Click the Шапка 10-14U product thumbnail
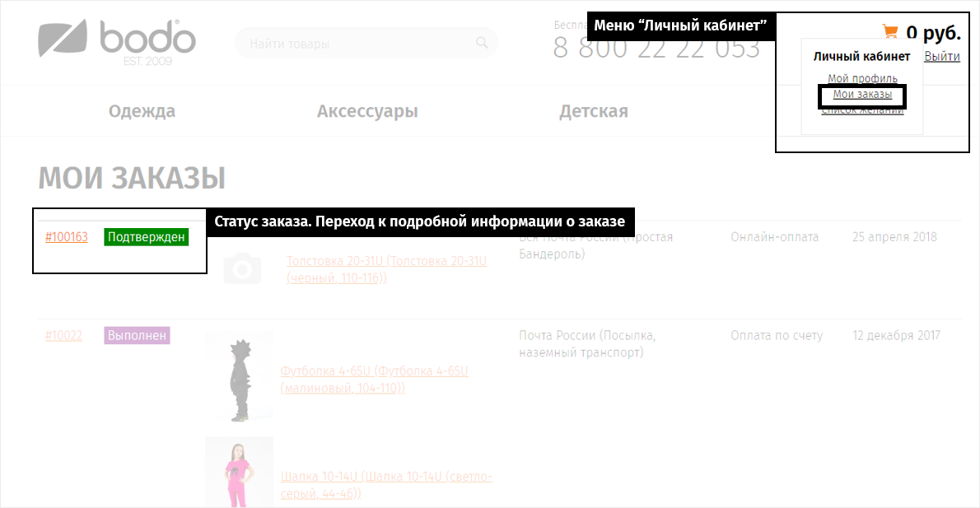Viewport: 980px width, 508px height. pyautogui.click(x=240, y=472)
